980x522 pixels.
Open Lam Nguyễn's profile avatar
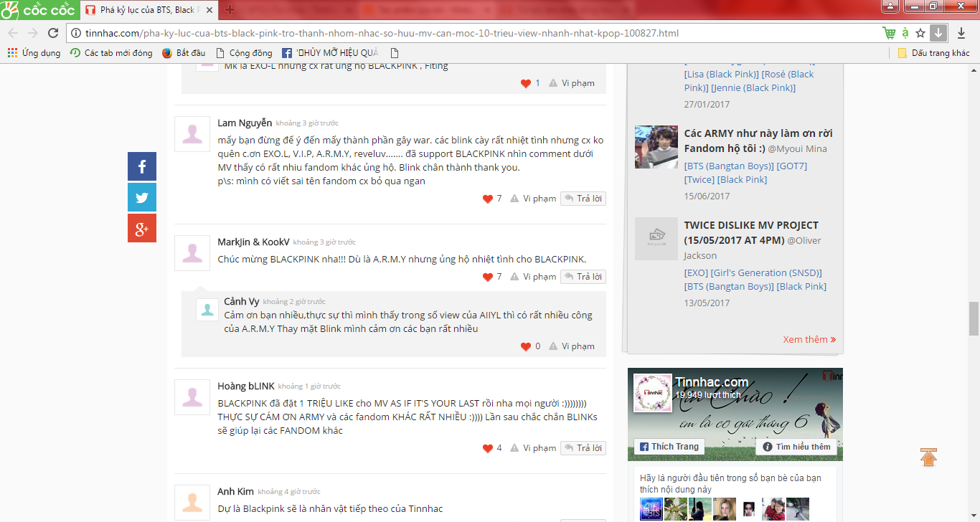(192, 133)
